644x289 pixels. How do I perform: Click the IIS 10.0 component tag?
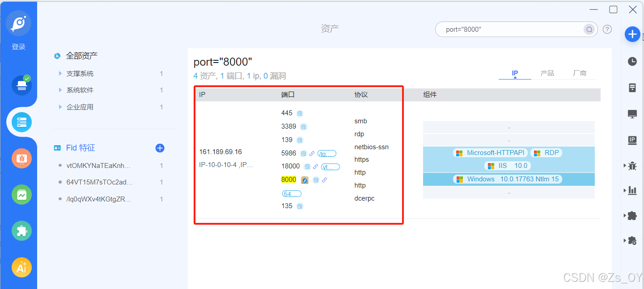(x=508, y=166)
